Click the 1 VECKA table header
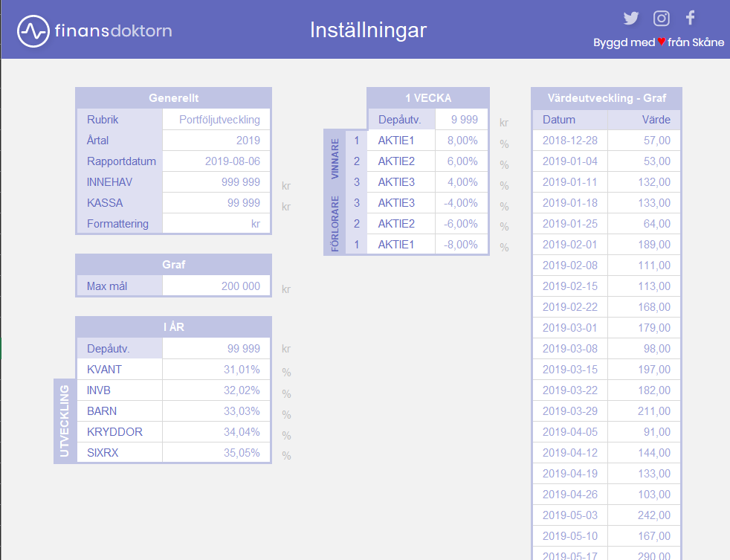Viewport: 730px width, 560px height. [428, 98]
